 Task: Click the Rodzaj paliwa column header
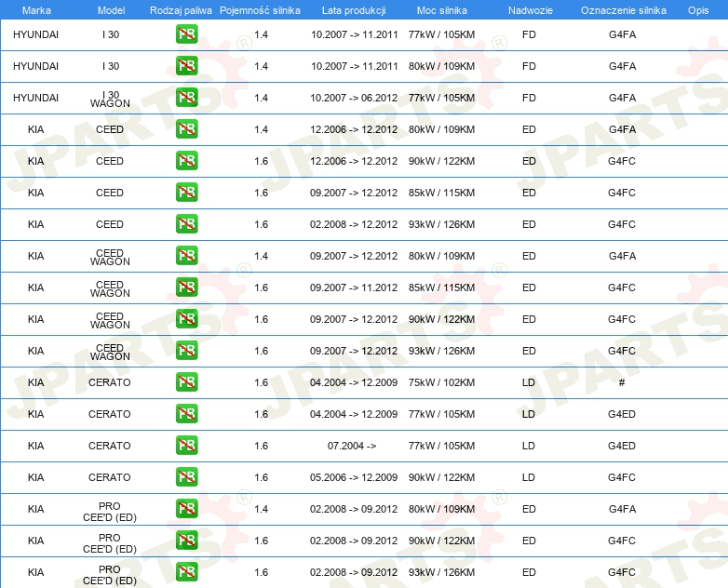pos(181,10)
